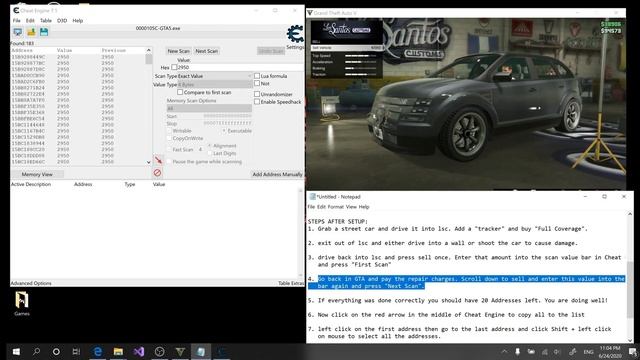The height and width of the screenshot is (360, 640).
Task: Click the New Scan button
Action: click(x=178, y=51)
